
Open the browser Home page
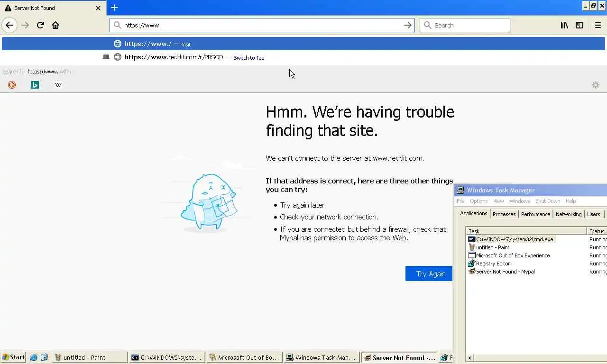pos(55,25)
